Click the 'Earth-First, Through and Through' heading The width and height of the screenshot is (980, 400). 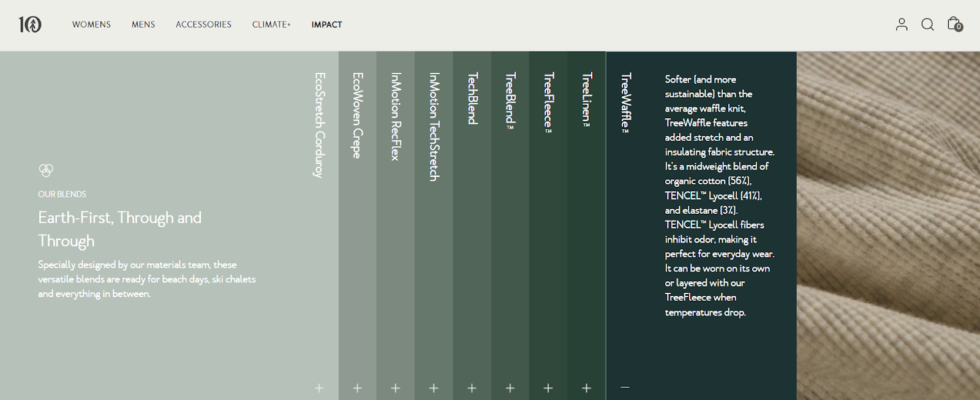click(120, 229)
